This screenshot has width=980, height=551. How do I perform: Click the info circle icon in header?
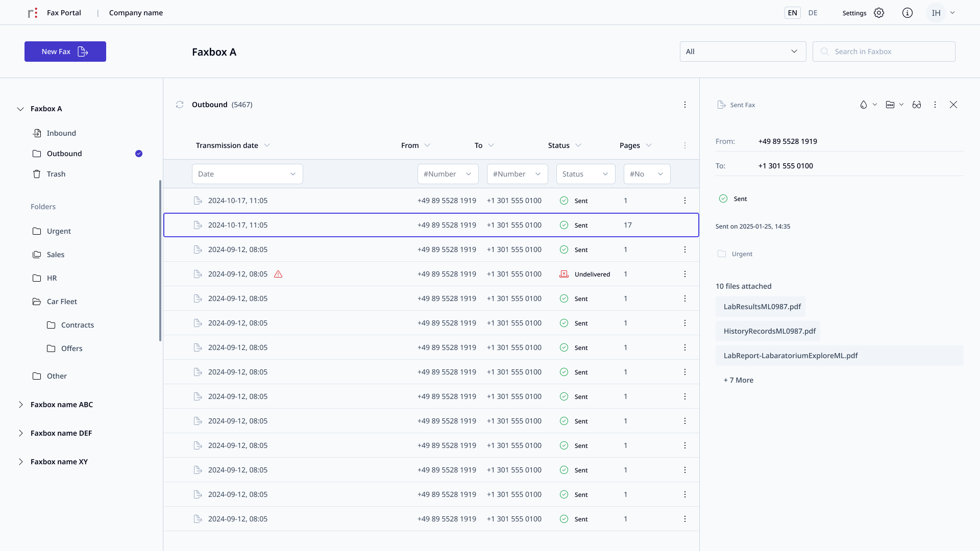point(908,13)
